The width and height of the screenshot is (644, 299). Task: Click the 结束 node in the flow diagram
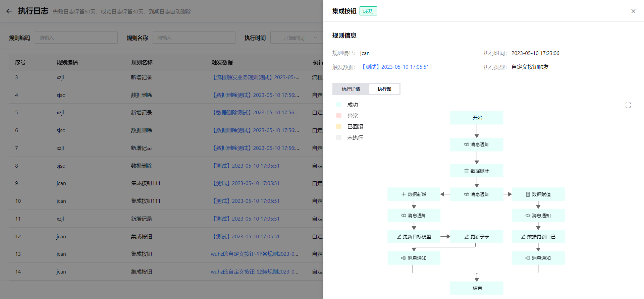pos(477,288)
